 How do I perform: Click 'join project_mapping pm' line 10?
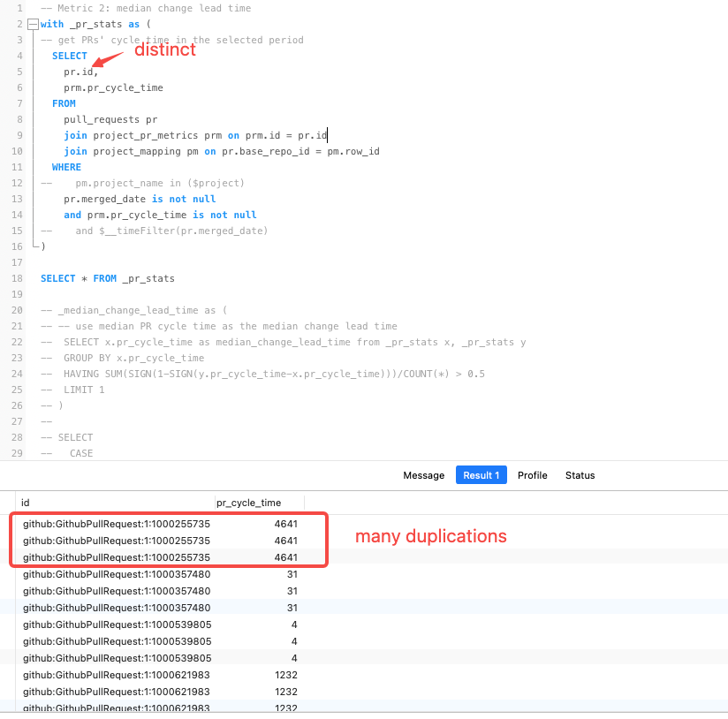tap(222, 151)
